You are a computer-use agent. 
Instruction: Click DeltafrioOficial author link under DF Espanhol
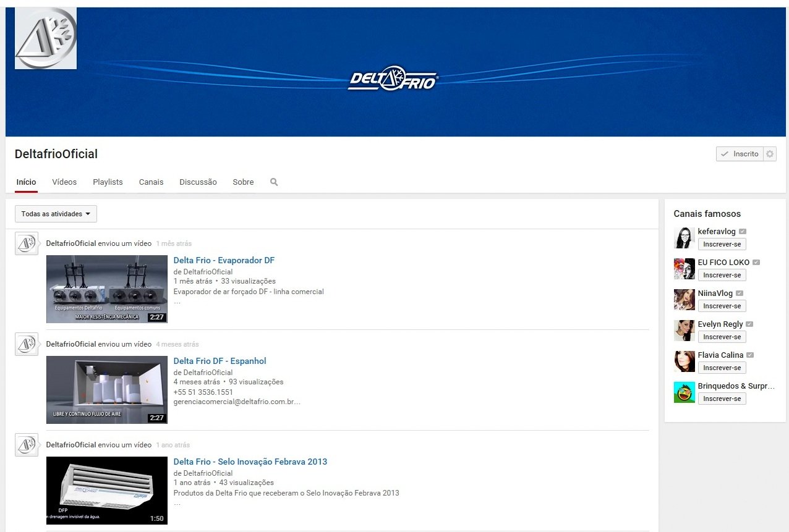coord(208,373)
